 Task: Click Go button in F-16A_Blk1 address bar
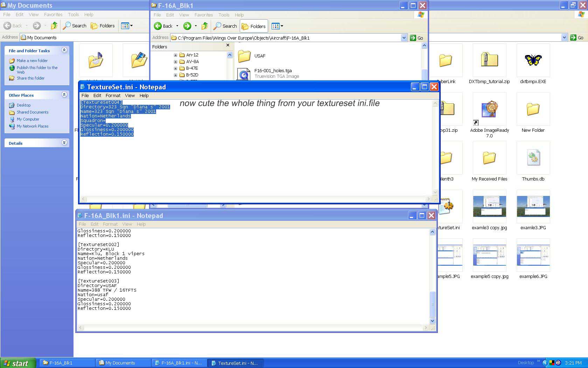pyautogui.click(x=416, y=38)
